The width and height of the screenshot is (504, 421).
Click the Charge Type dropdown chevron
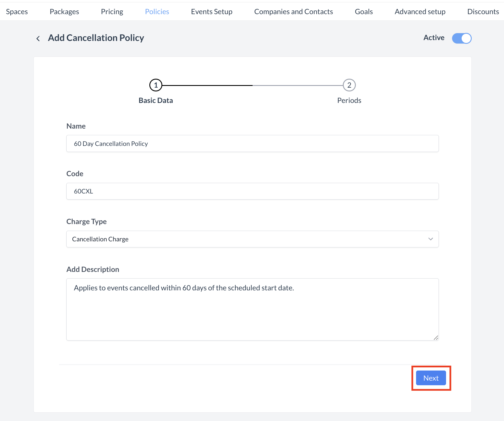[430, 239]
